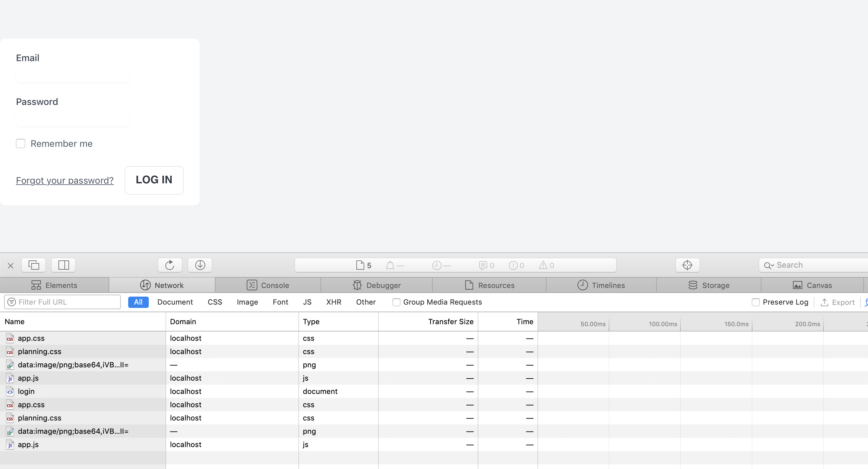
Task: Detach inspector into separate window icon
Action: [x=34, y=265]
